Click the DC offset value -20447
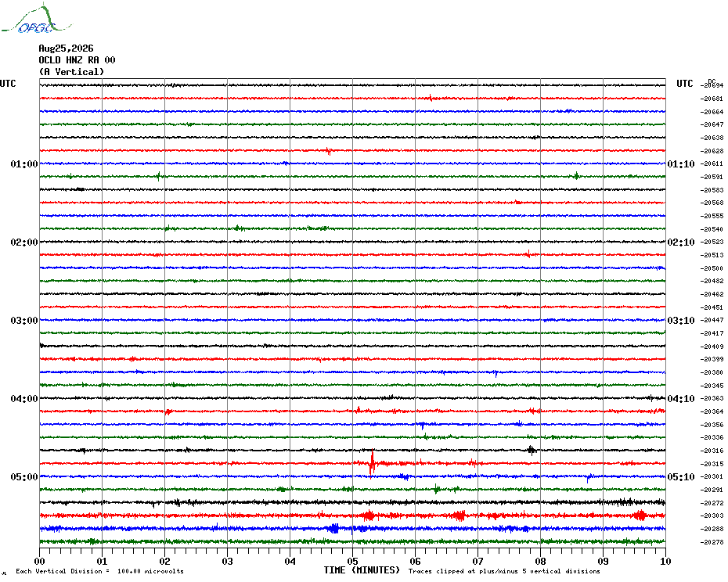The width and height of the screenshot is (728, 582). 712,320
